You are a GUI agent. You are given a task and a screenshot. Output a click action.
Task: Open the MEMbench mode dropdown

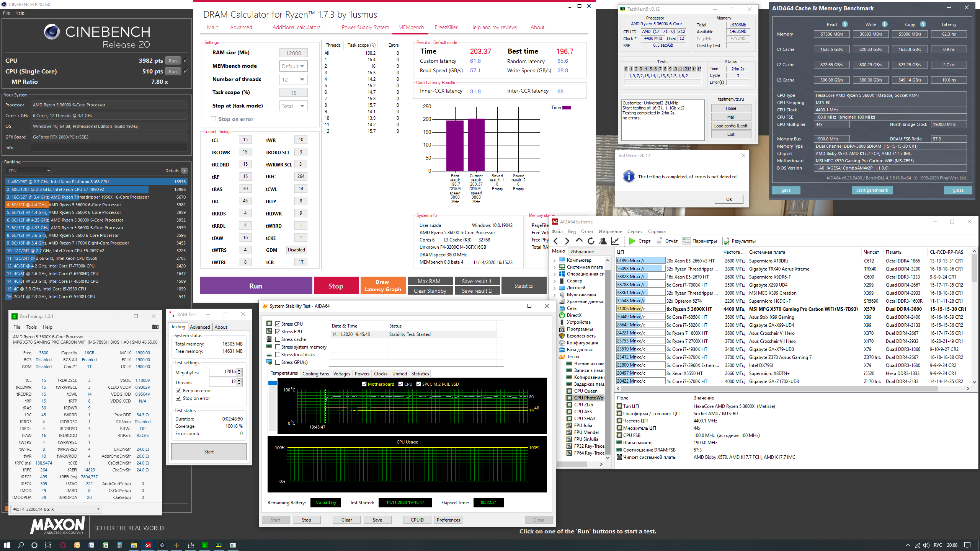pos(293,66)
